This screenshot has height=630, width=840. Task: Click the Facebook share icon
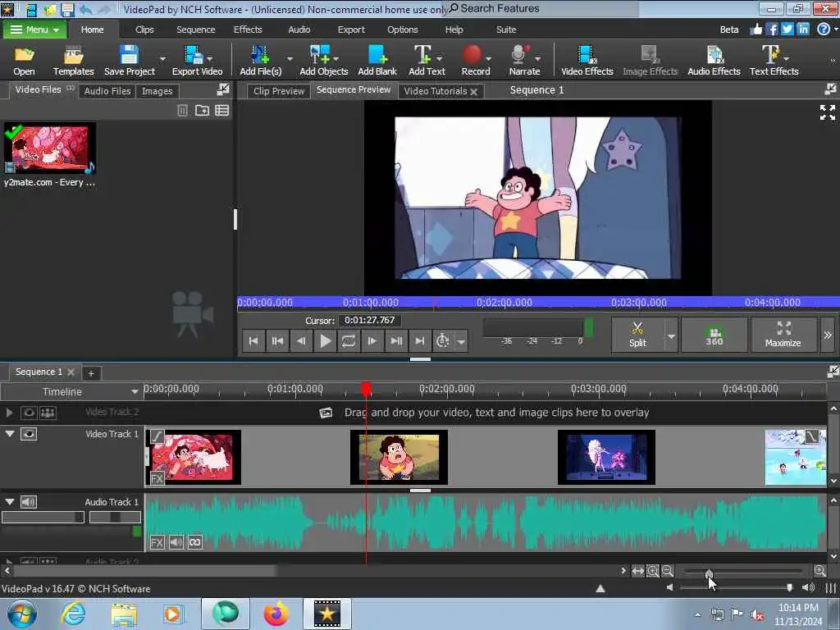coord(771,30)
